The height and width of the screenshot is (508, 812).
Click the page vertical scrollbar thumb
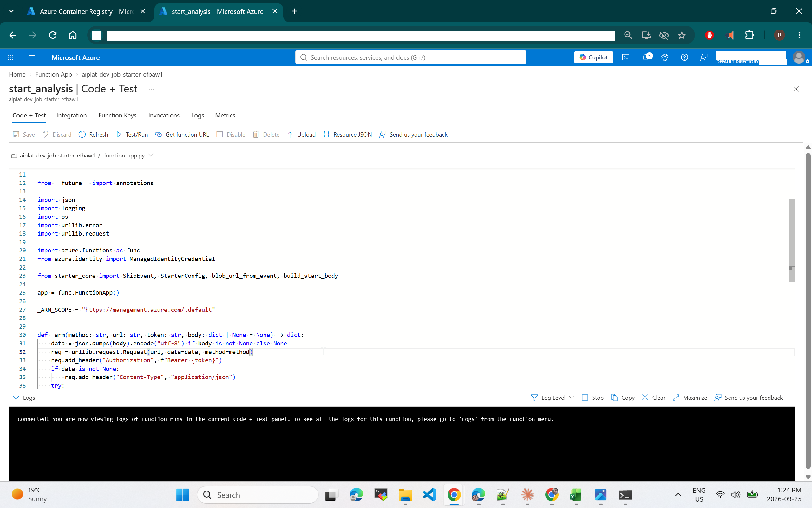click(808, 311)
